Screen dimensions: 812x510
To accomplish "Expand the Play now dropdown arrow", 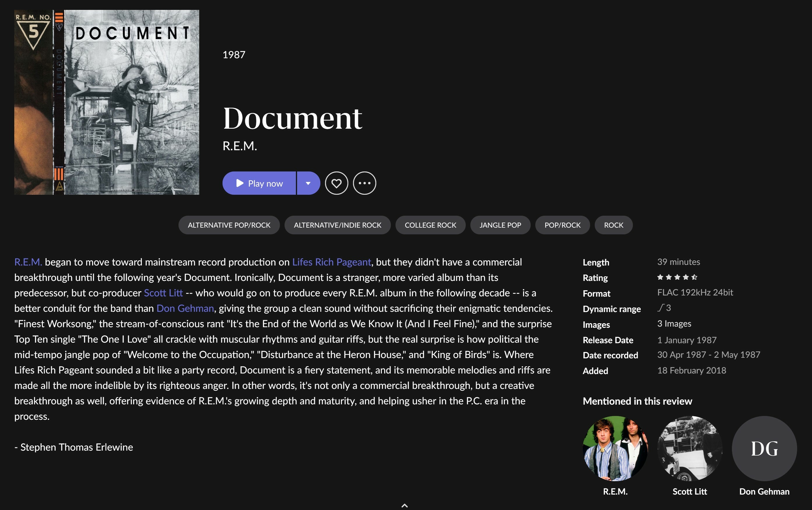I will pyautogui.click(x=308, y=183).
